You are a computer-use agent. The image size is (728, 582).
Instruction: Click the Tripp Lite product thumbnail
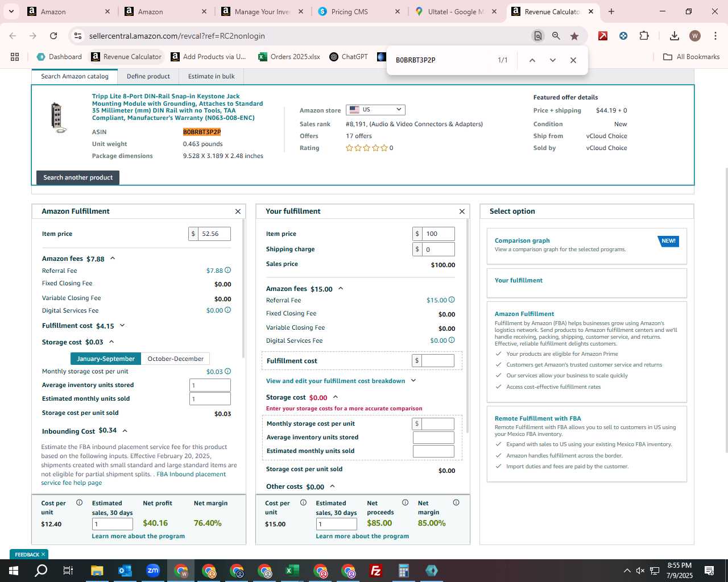(x=58, y=117)
